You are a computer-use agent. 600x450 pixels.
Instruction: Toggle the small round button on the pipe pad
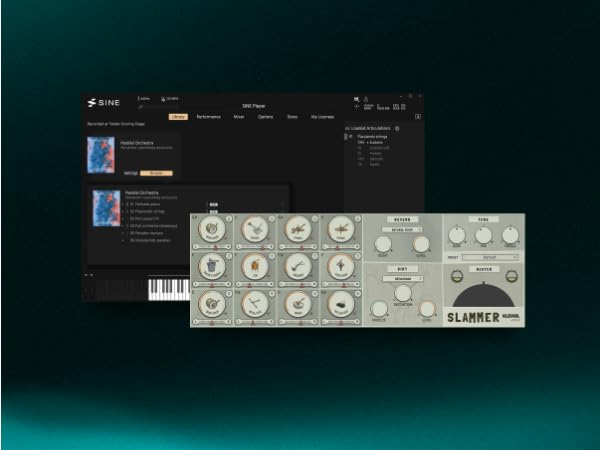tap(315, 256)
